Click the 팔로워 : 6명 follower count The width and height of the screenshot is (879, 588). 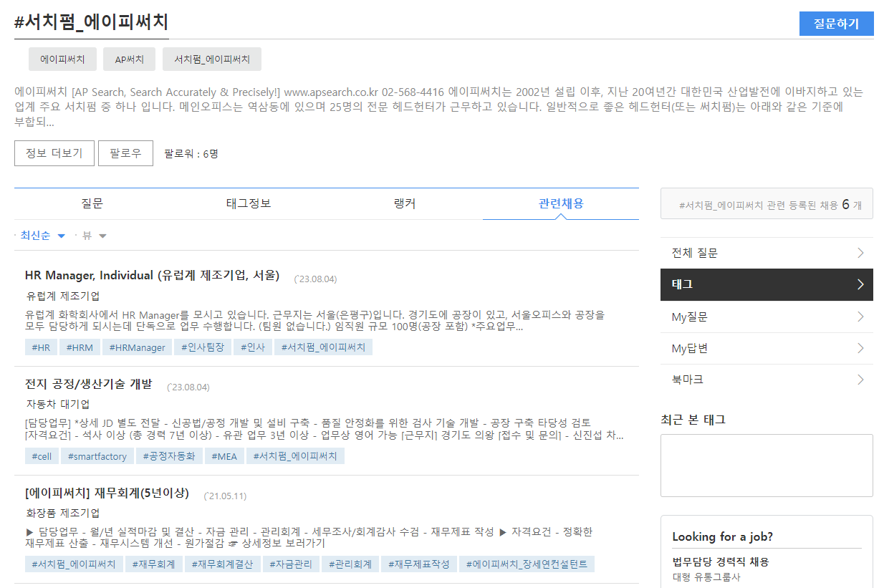[191, 153]
